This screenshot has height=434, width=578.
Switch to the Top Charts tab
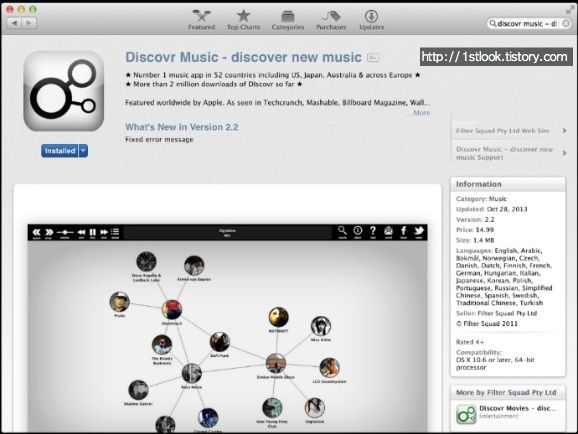pyautogui.click(x=243, y=20)
